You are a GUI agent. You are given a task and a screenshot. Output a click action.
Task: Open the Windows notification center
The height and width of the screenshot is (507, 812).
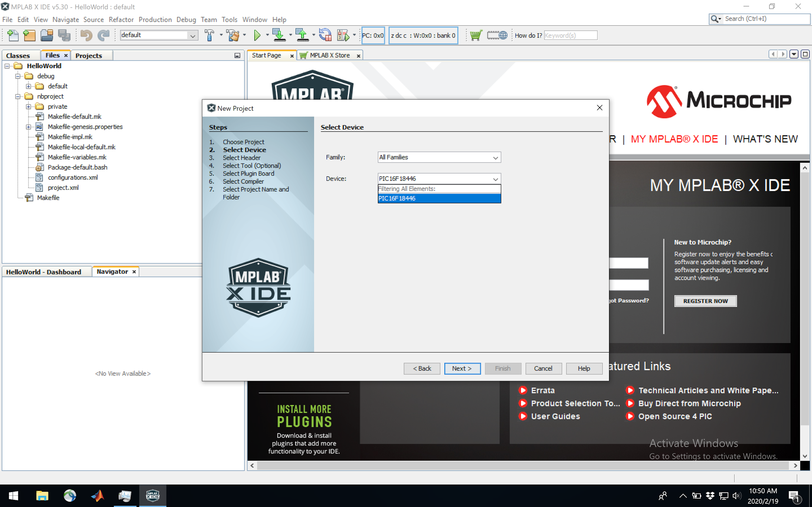coord(794,496)
